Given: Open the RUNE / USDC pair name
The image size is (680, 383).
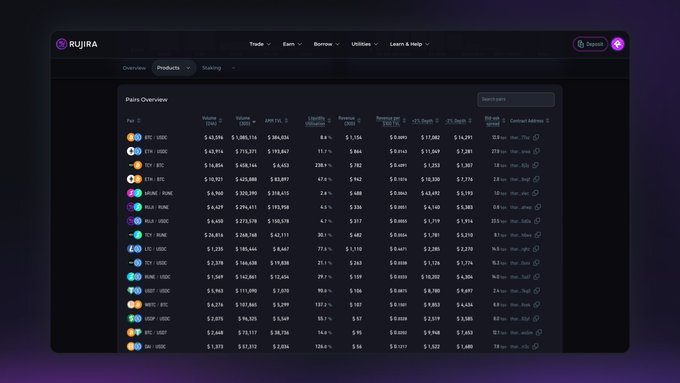Looking at the screenshot, I should pos(157,276).
